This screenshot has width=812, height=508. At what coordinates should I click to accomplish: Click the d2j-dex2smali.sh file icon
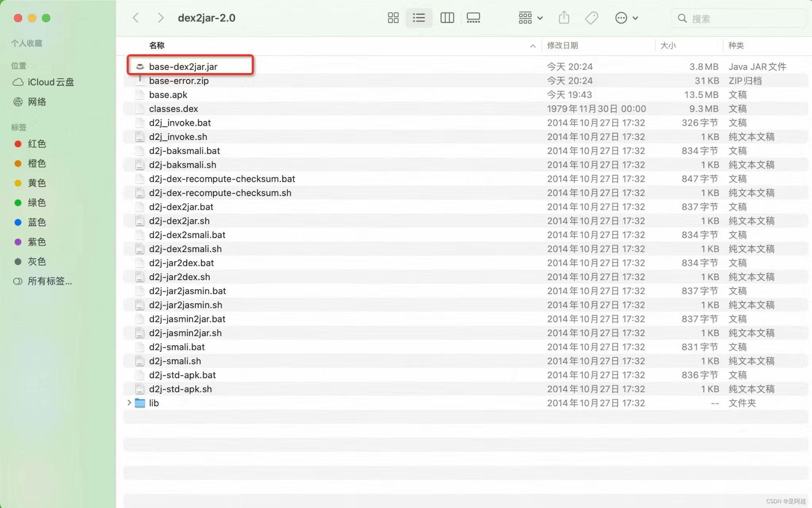pos(140,249)
